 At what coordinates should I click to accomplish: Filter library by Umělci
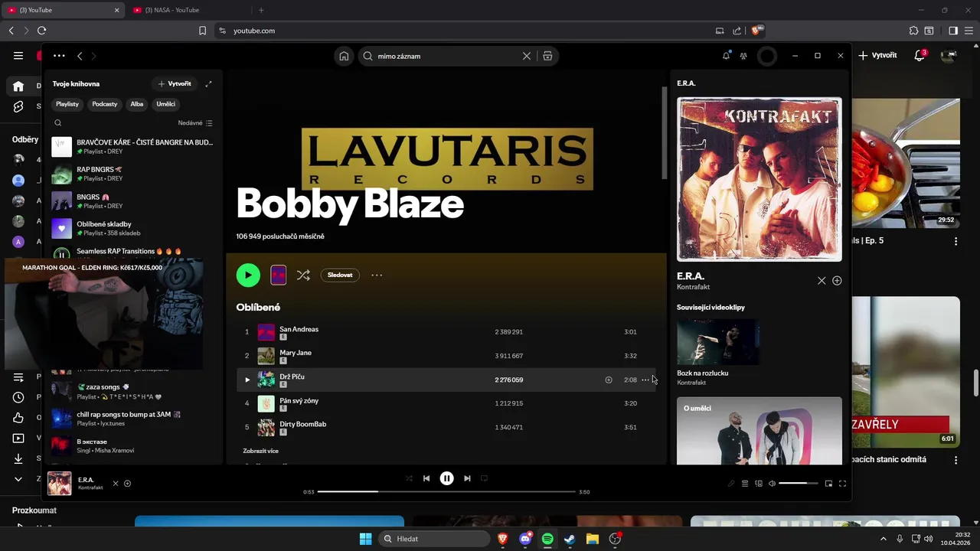click(x=166, y=104)
